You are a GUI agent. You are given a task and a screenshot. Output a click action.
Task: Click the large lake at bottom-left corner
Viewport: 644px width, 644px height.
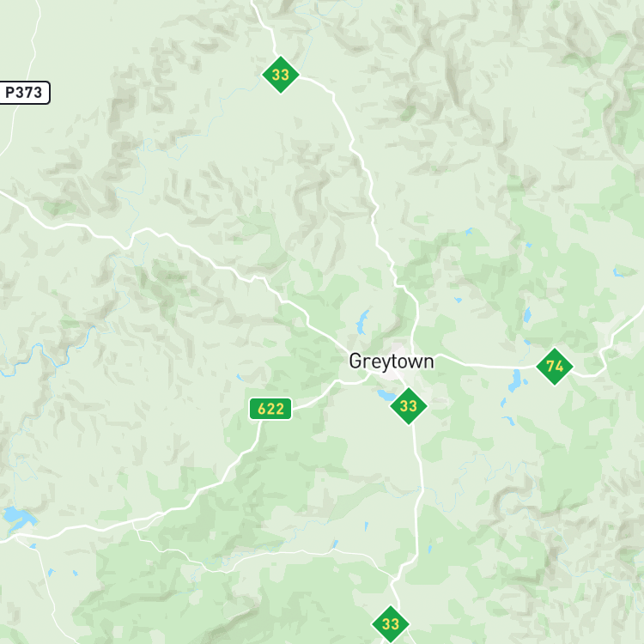coord(17,518)
